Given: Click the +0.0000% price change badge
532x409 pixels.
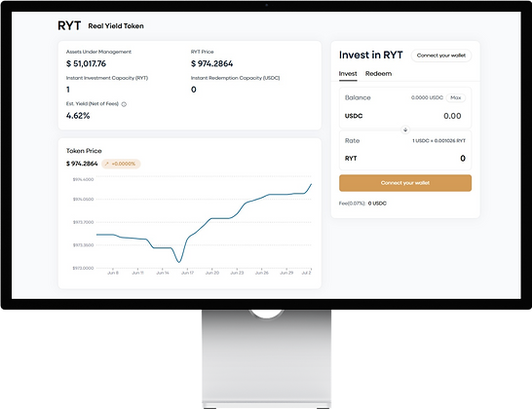Looking at the screenshot, I should pos(121,164).
